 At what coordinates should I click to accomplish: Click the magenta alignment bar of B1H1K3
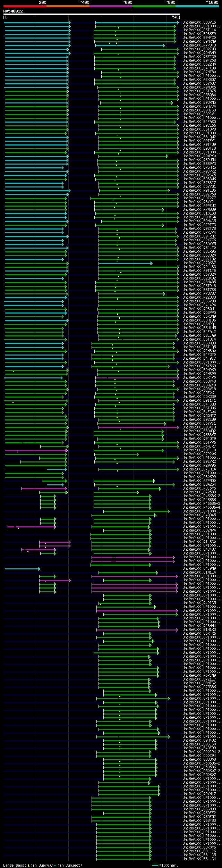[137, 630]
